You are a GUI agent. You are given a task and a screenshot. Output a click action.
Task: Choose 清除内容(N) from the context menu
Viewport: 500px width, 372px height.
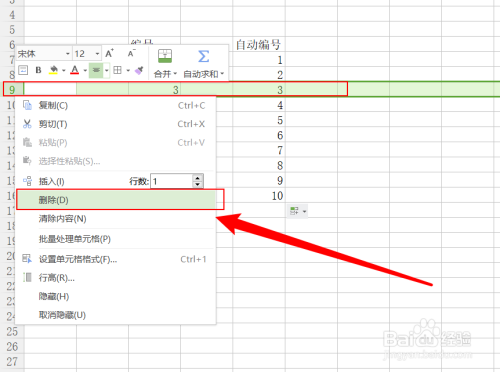pyautogui.click(x=115, y=219)
